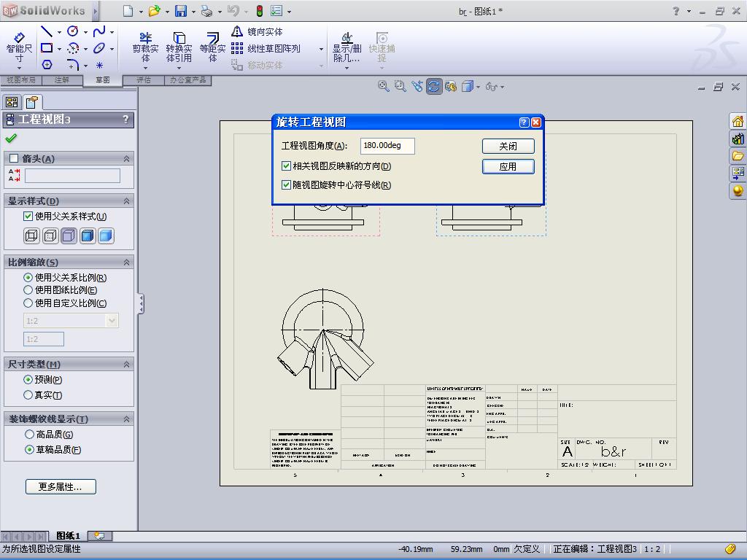Click the Zoom to Fit icon

383,86
